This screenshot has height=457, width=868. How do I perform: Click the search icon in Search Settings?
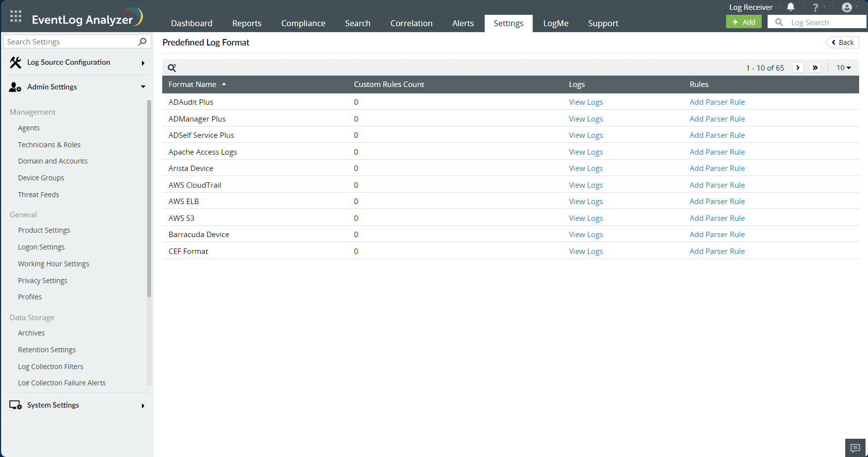pos(142,42)
